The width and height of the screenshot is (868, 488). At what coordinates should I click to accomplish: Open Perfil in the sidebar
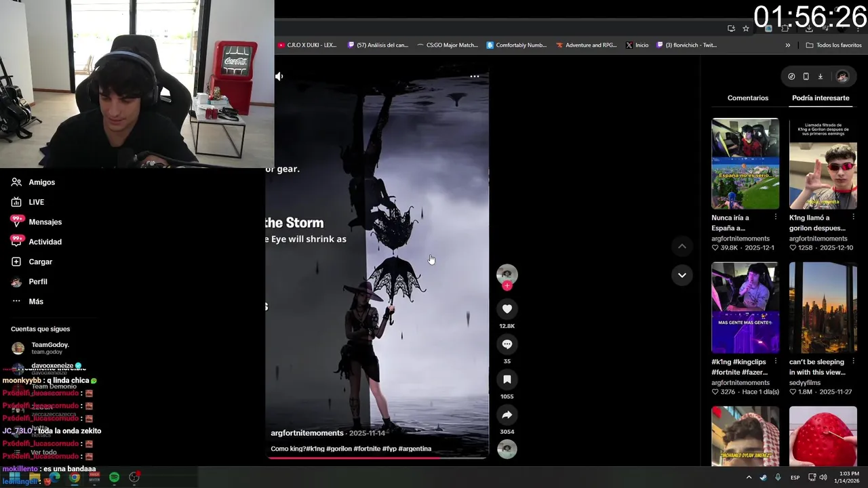pyautogui.click(x=29, y=281)
